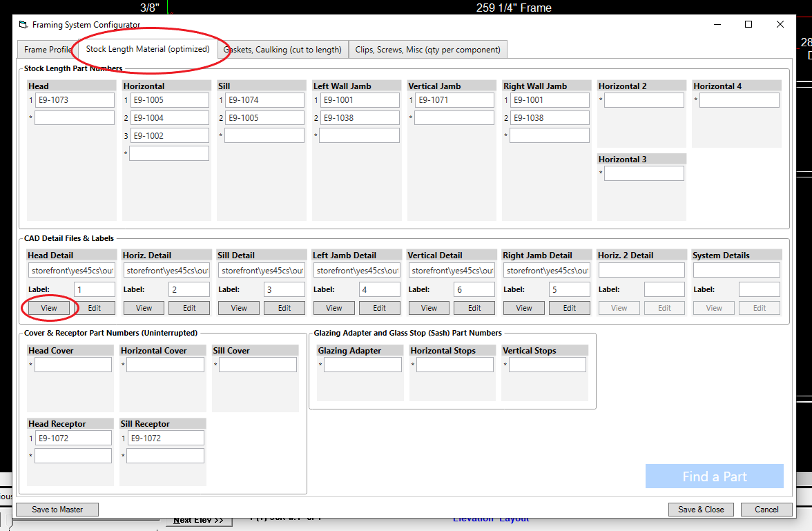Focus the Sill part field E9-1074
This screenshot has width=812, height=531.
coord(264,100)
